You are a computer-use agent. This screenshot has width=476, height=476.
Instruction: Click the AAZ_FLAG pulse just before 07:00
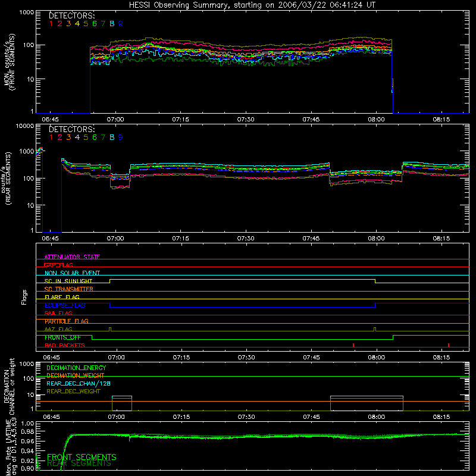(110, 330)
